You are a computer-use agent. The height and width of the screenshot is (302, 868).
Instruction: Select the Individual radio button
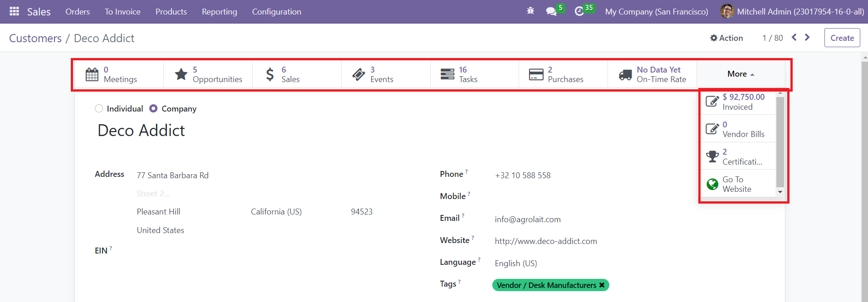pyautogui.click(x=99, y=108)
